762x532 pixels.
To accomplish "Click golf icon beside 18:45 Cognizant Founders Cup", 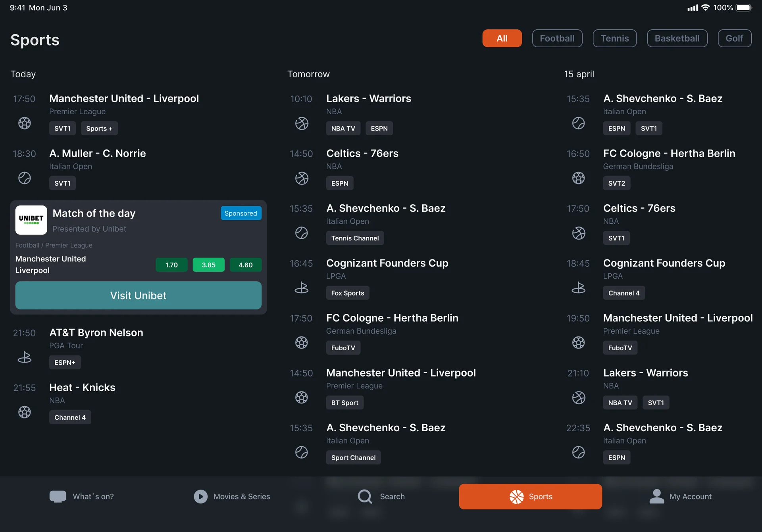I will (x=579, y=288).
